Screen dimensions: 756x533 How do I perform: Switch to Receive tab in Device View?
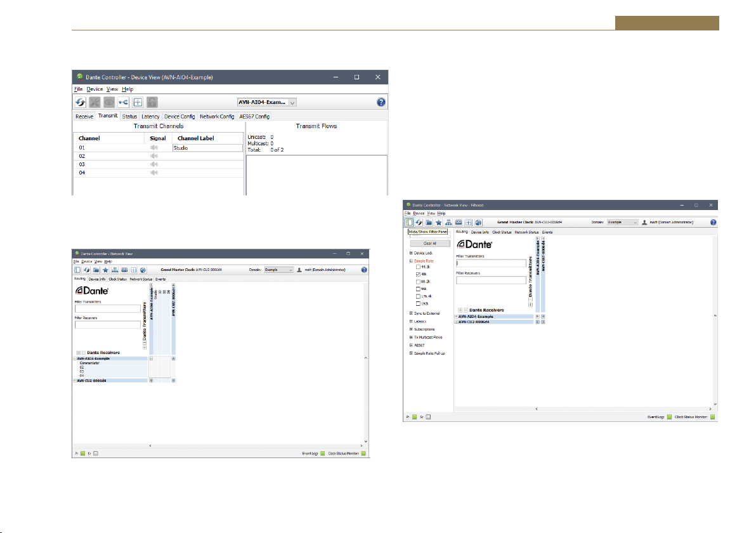(x=84, y=117)
